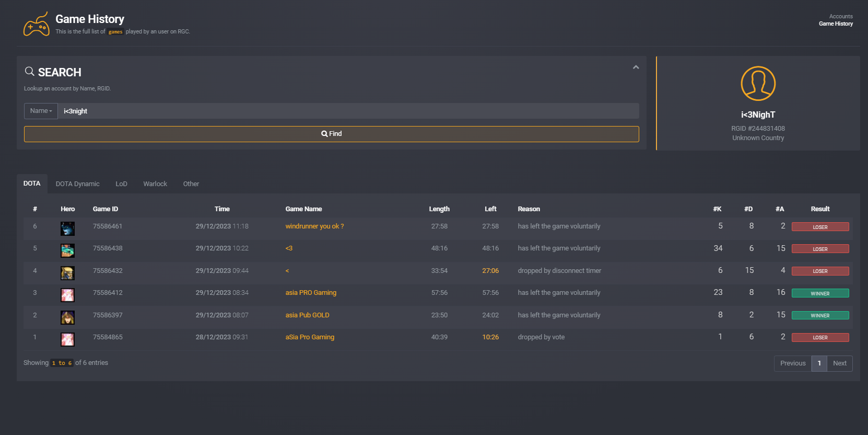
Task: Switch to the DOTA tab
Action: [32, 184]
